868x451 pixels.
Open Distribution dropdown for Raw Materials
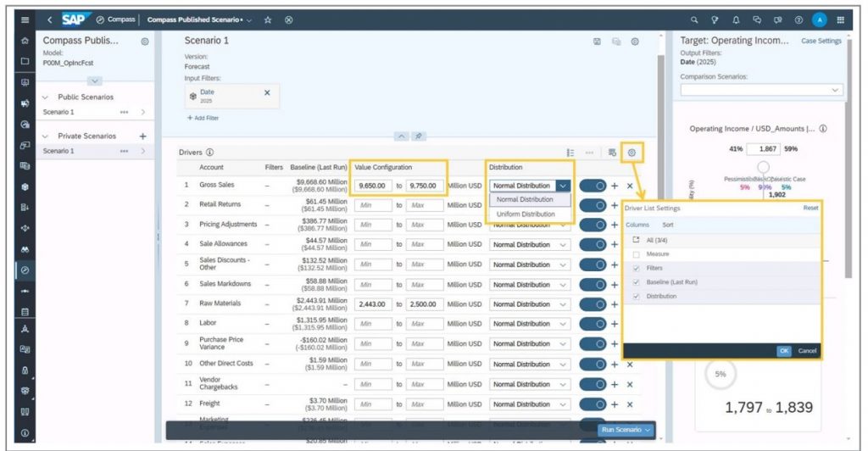coord(565,304)
